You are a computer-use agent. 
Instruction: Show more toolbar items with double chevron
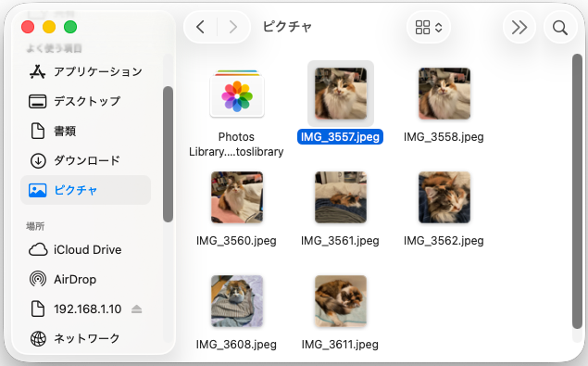[519, 27]
